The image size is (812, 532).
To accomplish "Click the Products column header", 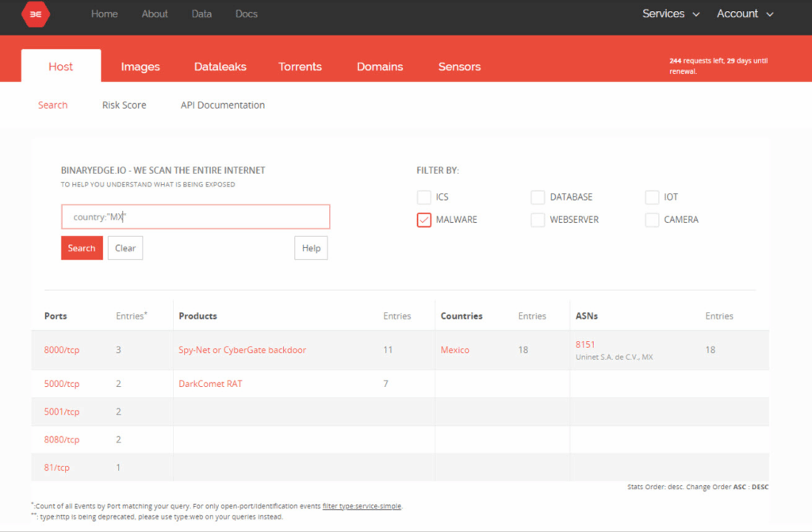I will 197,316.
